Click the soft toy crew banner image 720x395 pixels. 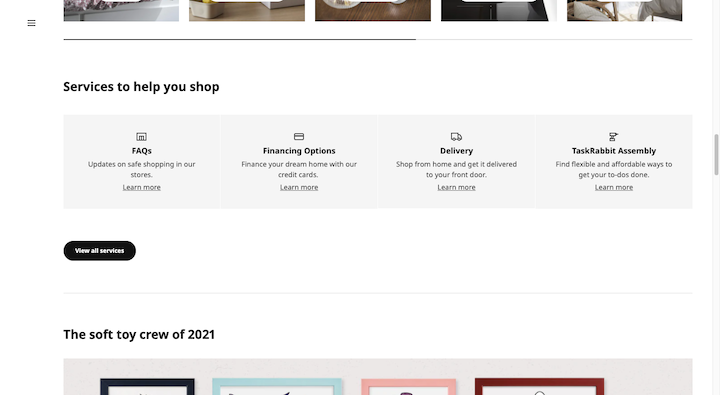click(x=378, y=377)
